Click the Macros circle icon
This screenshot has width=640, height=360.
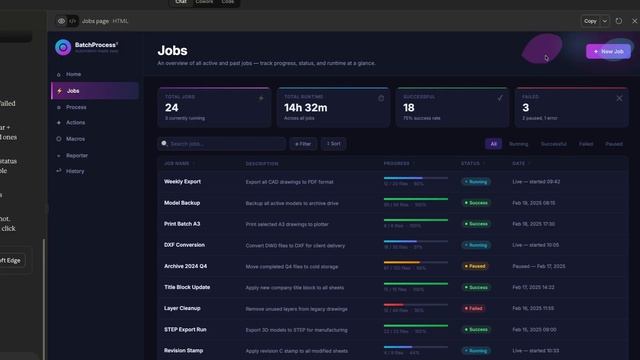[59, 139]
